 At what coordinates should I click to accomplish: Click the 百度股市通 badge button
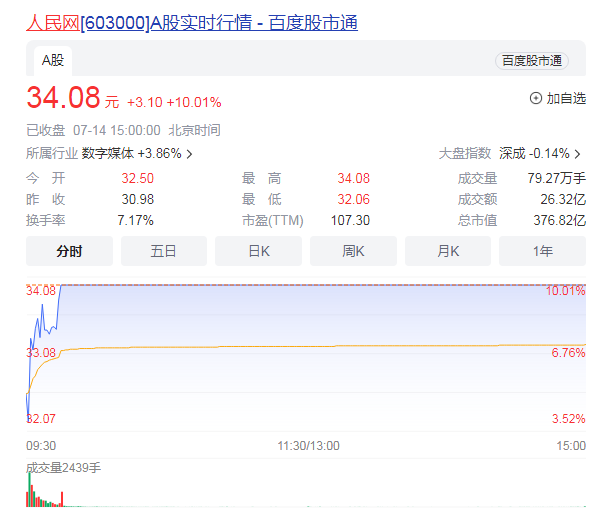tap(531, 61)
